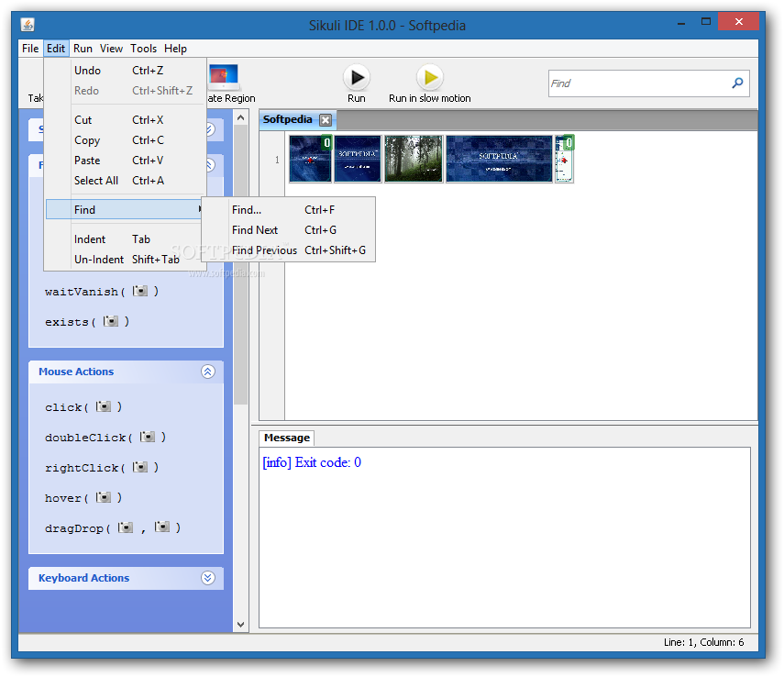
Task: Click camera icon in doubleClick command
Action: tap(148, 437)
